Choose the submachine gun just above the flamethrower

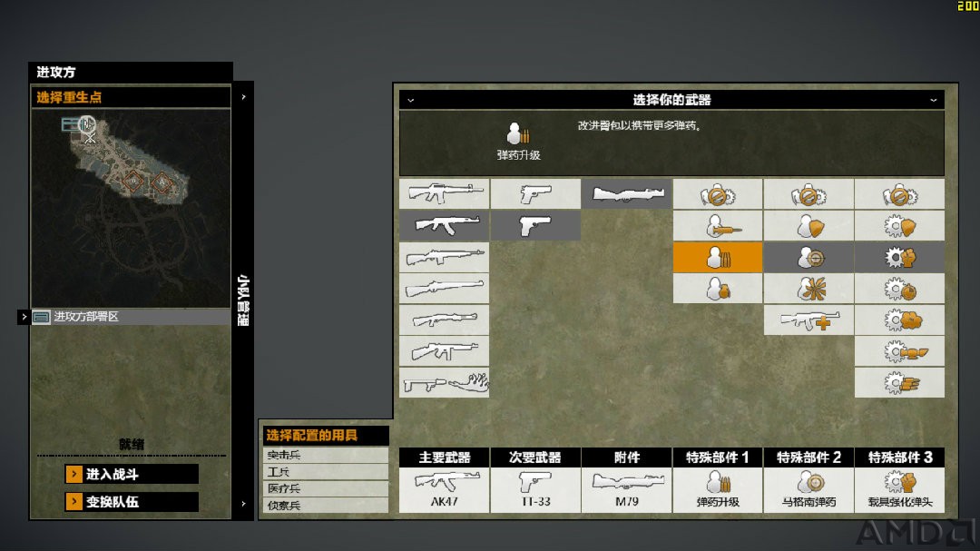tap(444, 351)
